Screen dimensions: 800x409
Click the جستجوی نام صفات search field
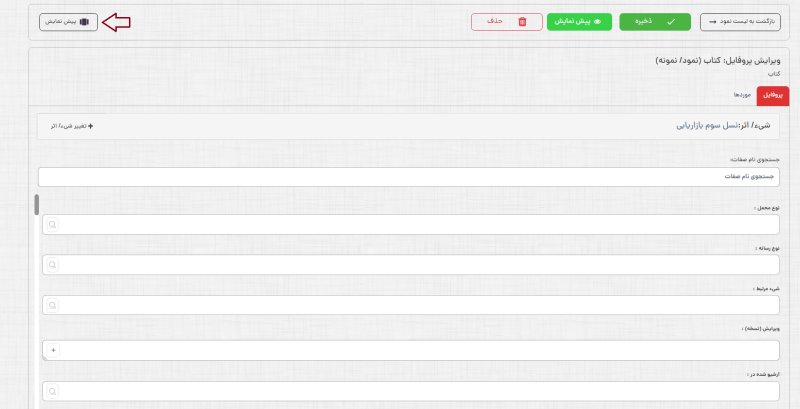[410, 176]
